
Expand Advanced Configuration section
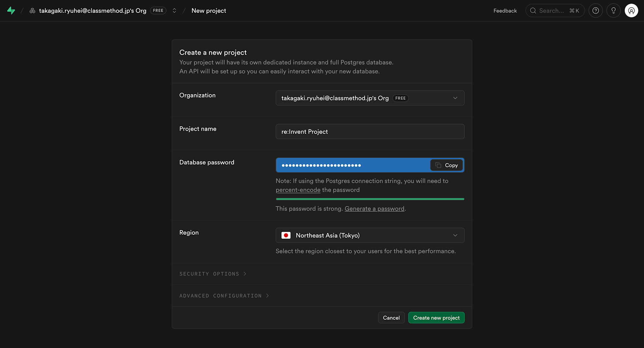coord(224,296)
